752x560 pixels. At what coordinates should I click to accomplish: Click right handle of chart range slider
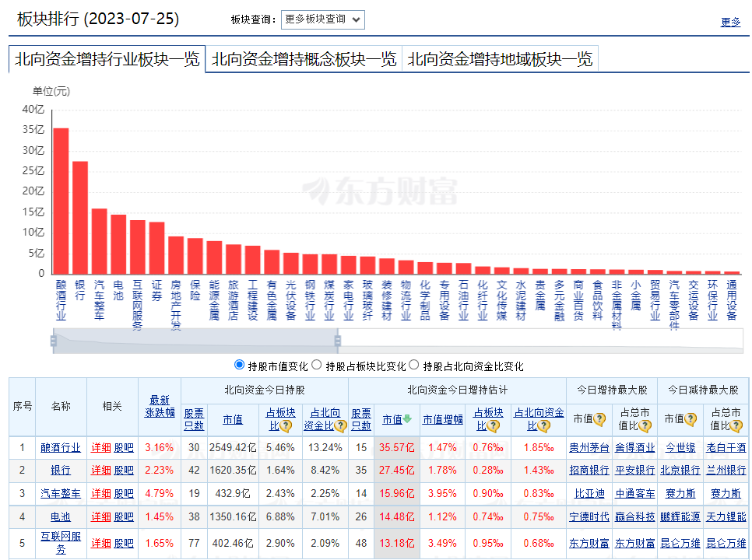pos(338,341)
